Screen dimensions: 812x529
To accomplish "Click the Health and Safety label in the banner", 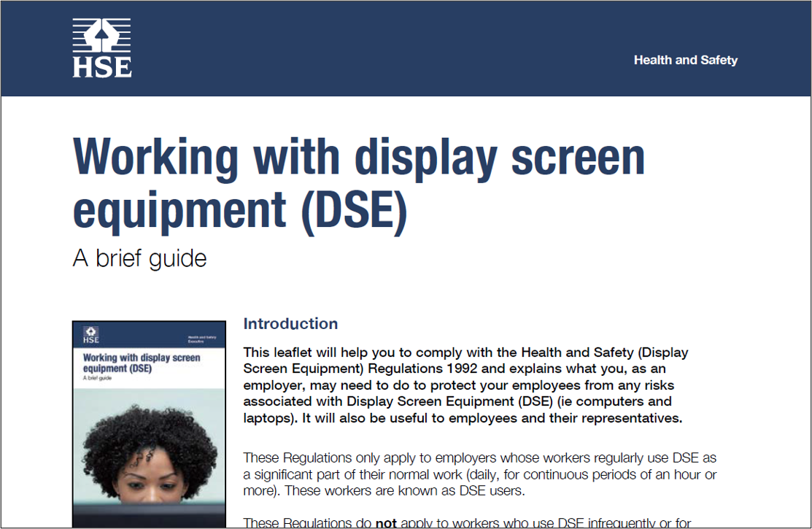I will point(685,61).
